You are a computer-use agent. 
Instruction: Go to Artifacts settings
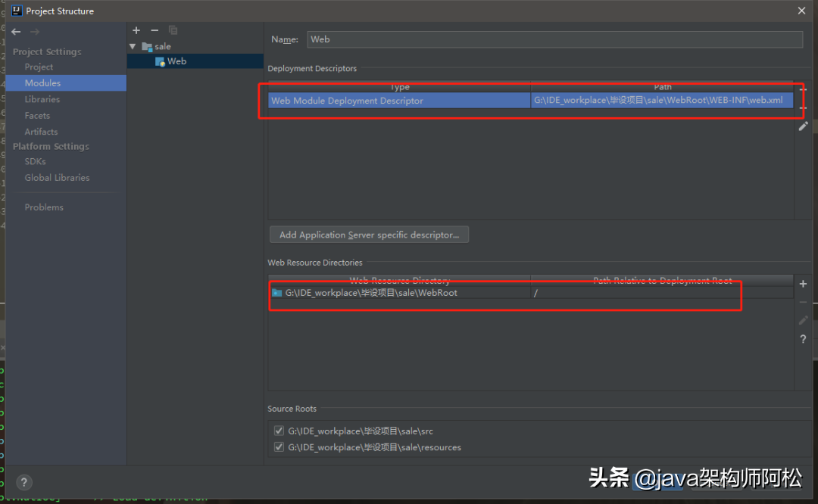41,132
